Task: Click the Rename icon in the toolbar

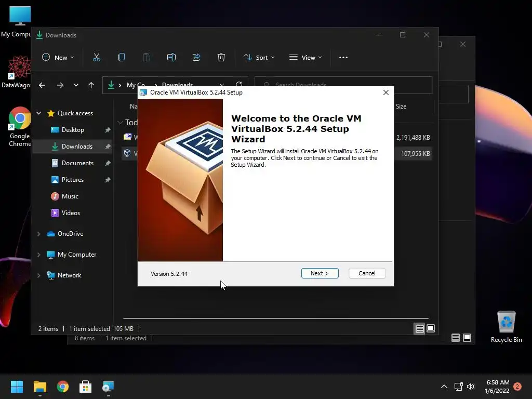Action: [x=171, y=57]
